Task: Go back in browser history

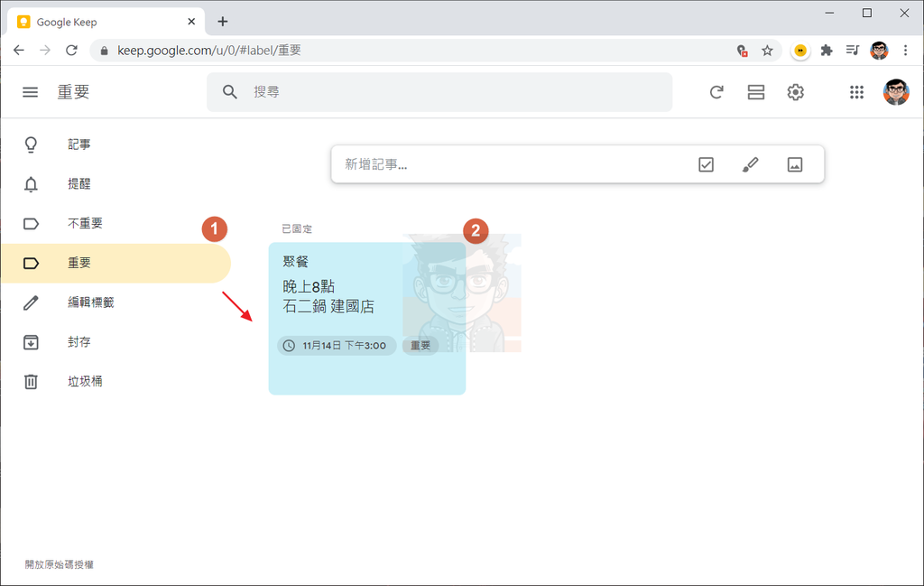Action: (19, 50)
